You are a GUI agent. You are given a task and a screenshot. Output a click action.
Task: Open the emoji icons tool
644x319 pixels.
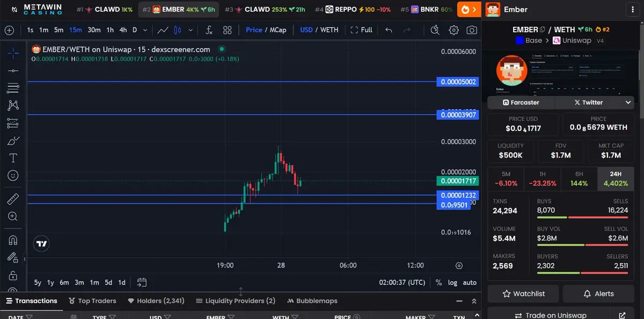coord(13,176)
